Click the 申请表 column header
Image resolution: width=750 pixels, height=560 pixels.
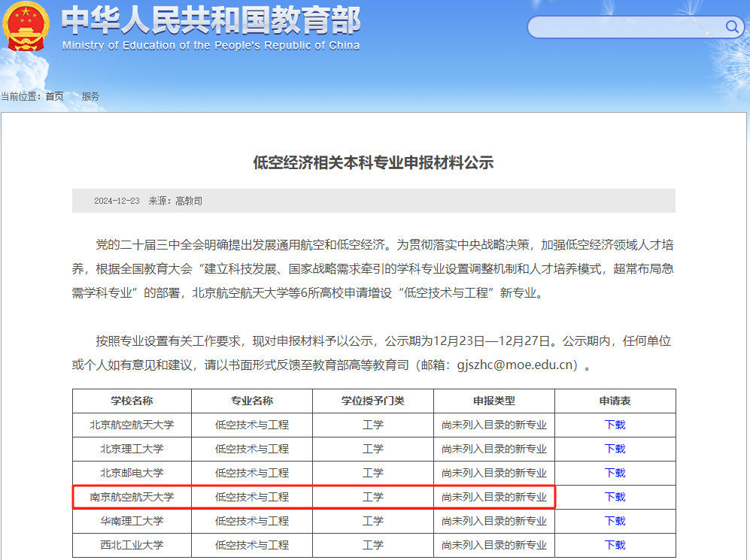coord(615,401)
